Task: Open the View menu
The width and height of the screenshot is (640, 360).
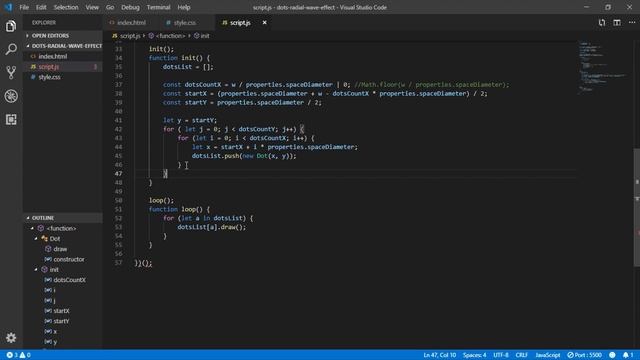Action: 92,7
